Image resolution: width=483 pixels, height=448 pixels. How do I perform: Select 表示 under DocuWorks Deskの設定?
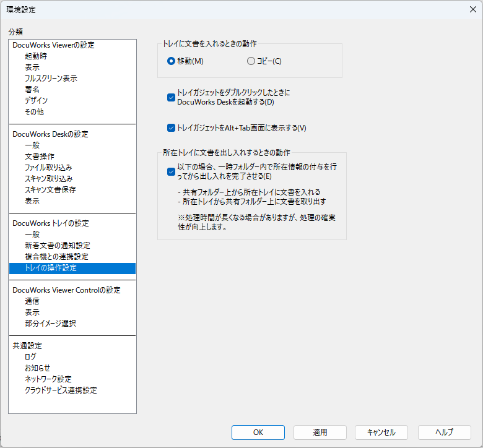[32, 200]
